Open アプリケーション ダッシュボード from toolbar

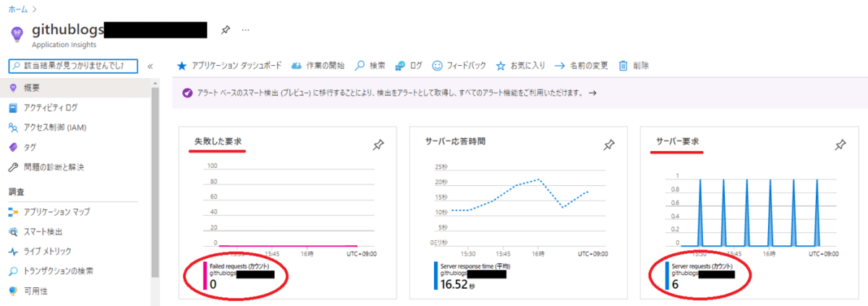pos(230,66)
